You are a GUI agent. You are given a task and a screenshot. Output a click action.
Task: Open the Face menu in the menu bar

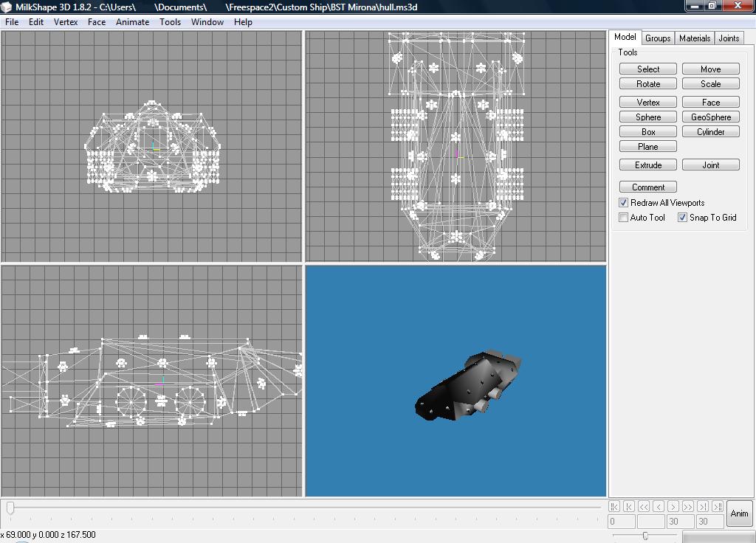(x=97, y=22)
